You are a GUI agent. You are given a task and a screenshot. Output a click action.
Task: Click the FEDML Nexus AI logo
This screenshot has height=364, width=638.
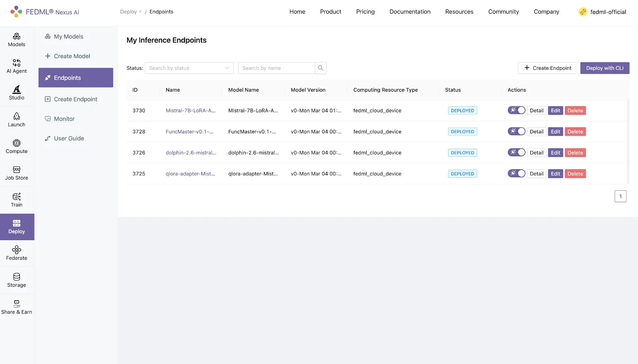tap(45, 12)
